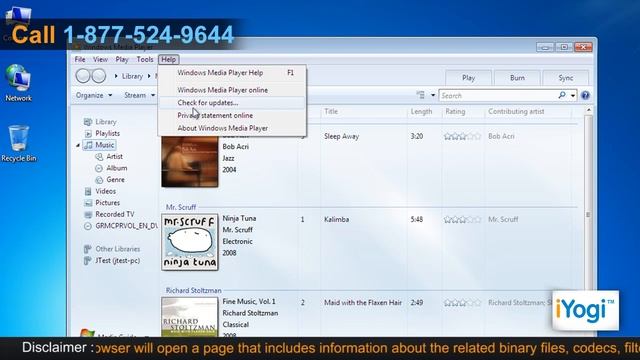Choose About Windows Media Player
Image resolution: width=640 pixels, height=360 pixels.
(x=232, y=128)
